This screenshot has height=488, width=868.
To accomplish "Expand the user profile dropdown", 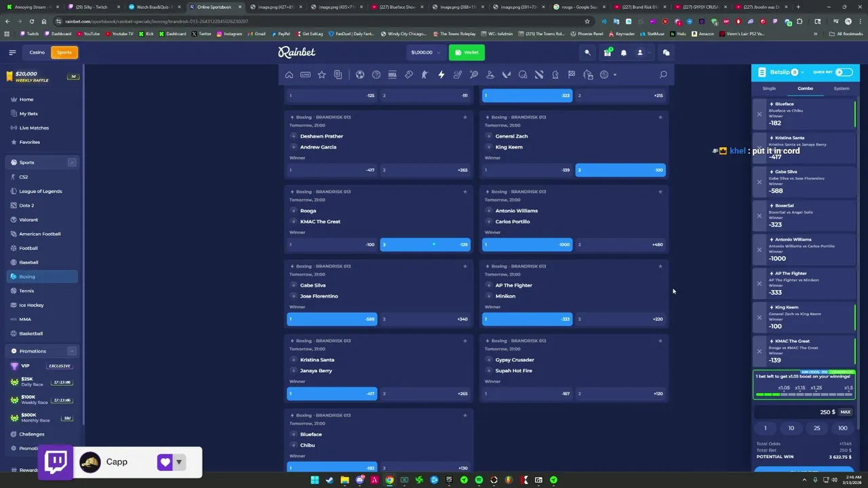I will [x=649, y=52].
